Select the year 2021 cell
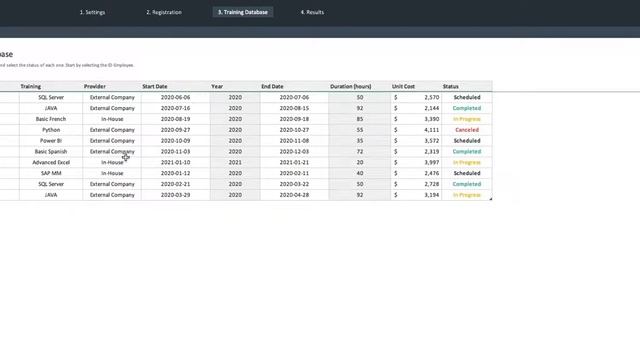 coord(235,162)
